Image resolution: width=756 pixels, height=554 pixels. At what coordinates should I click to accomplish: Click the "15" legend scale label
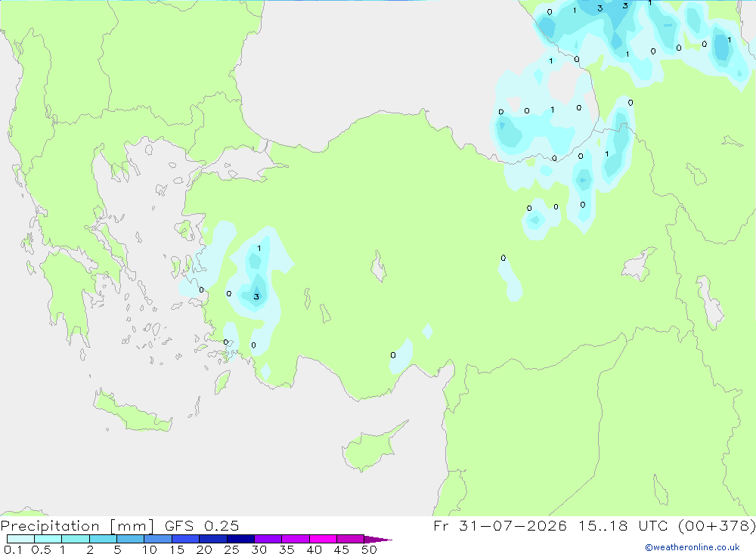click(177, 549)
